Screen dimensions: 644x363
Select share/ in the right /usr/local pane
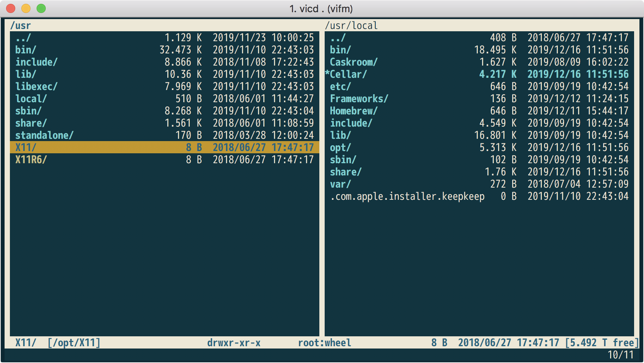pyautogui.click(x=479, y=172)
